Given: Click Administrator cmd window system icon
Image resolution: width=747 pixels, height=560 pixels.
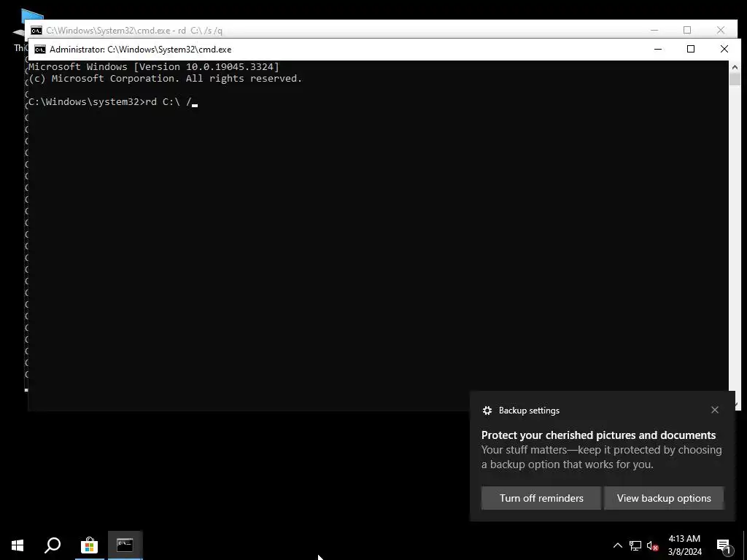Looking at the screenshot, I should 40,50.
